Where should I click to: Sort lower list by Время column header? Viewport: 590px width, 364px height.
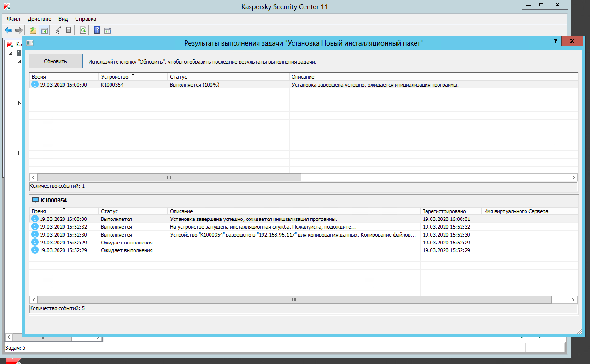(x=64, y=211)
